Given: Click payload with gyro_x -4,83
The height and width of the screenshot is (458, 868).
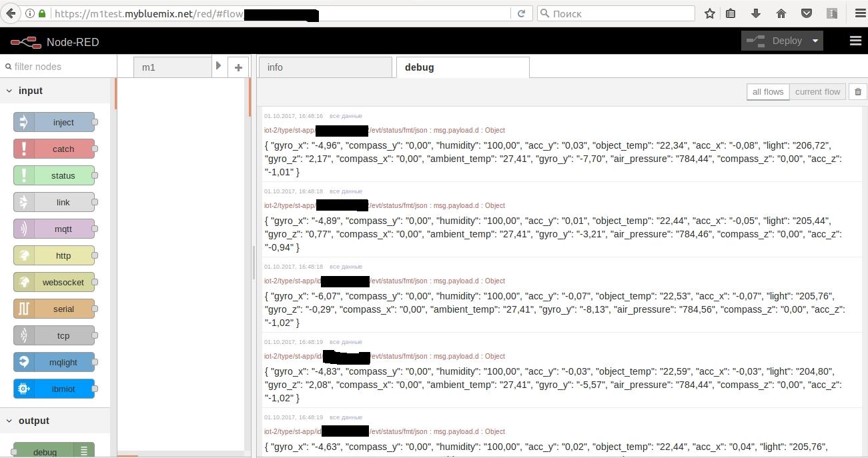Looking at the screenshot, I should tap(553, 385).
